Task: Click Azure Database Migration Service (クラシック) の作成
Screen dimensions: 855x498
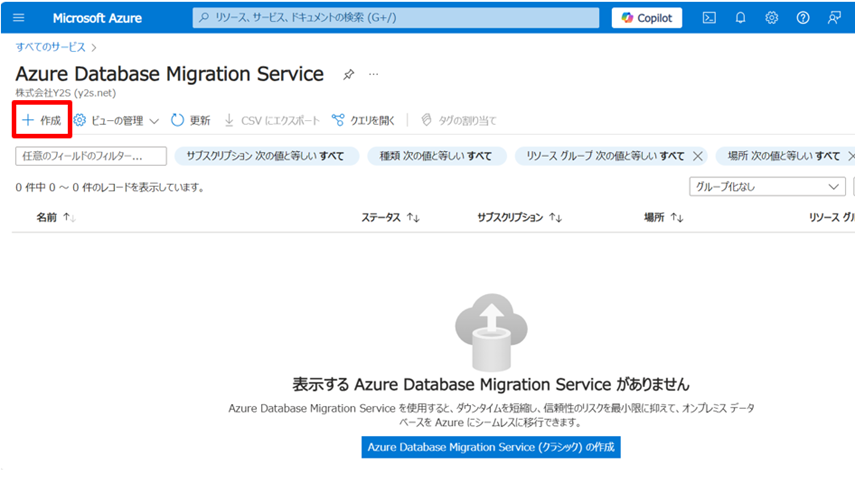Action: pos(490,447)
